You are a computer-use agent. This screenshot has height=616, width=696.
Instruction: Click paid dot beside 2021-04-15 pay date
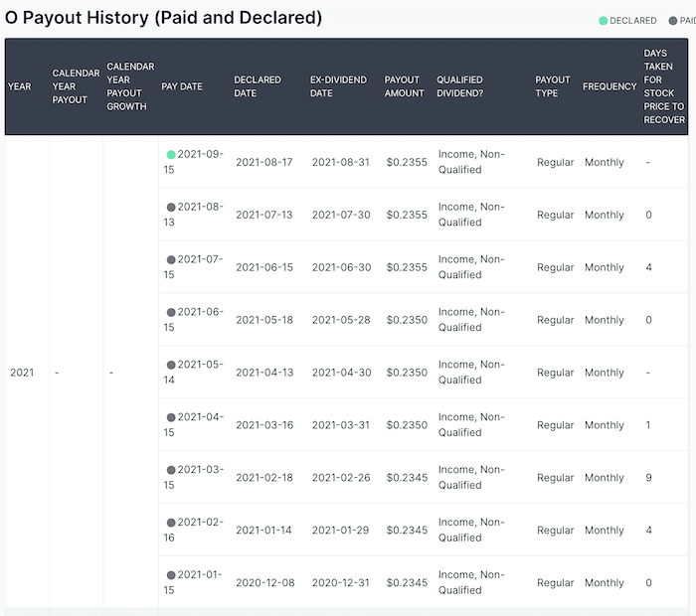click(x=171, y=417)
